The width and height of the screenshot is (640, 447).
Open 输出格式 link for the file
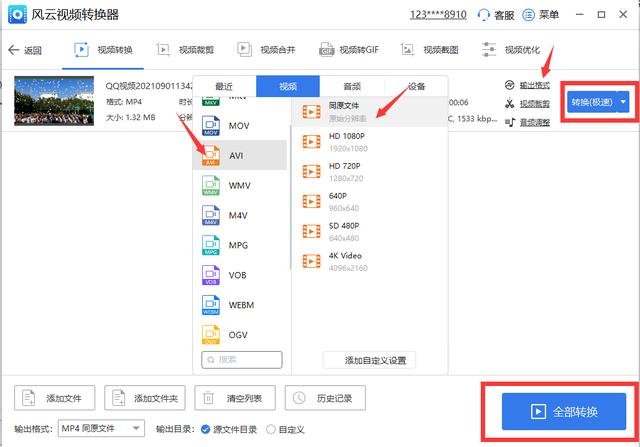click(534, 85)
